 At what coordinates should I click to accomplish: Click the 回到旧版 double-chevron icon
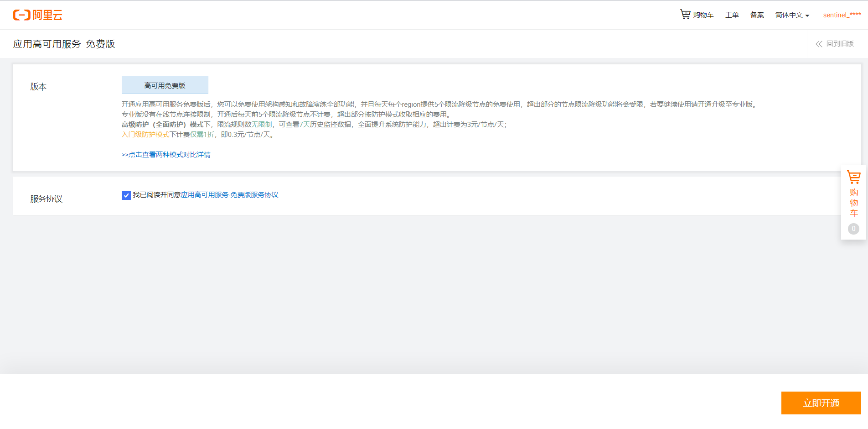pos(819,44)
